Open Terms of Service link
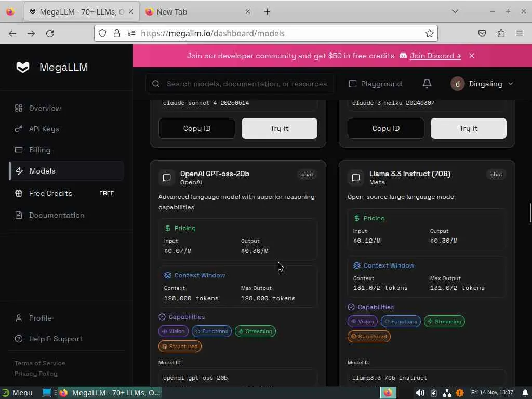Image resolution: width=532 pixels, height=399 pixels. (39, 363)
